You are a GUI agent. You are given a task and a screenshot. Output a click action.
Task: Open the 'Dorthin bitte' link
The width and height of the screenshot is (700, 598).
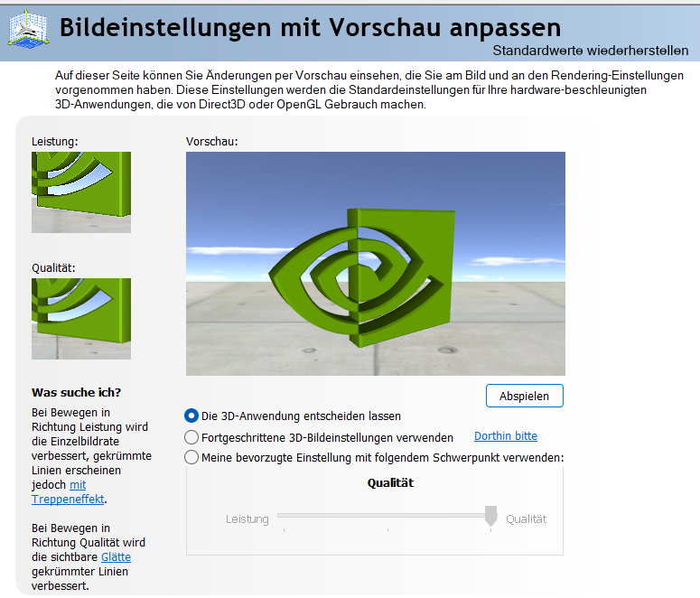pyautogui.click(x=506, y=436)
